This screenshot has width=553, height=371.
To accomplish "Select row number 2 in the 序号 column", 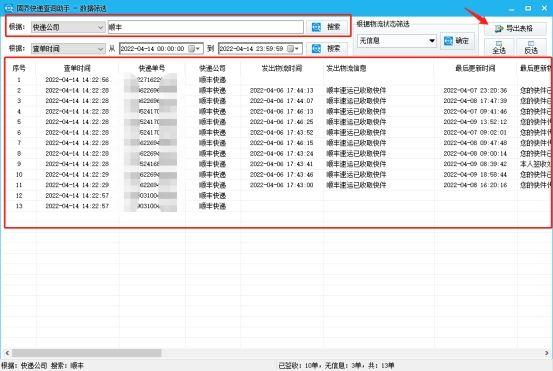I will click(19, 90).
